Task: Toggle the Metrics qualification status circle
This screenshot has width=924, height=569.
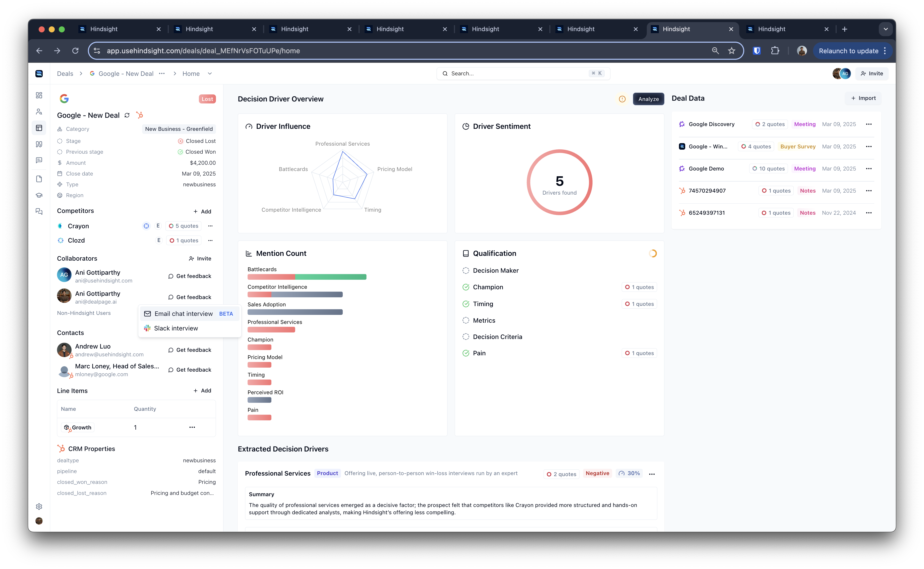Action: tap(466, 320)
